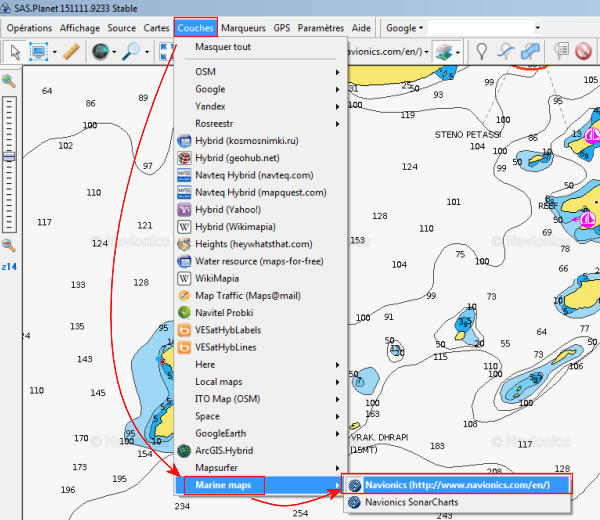Image resolution: width=600 pixels, height=520 pixels.
Task: Choose Masquer tout in Couches menu
Action: coord(261,47)
